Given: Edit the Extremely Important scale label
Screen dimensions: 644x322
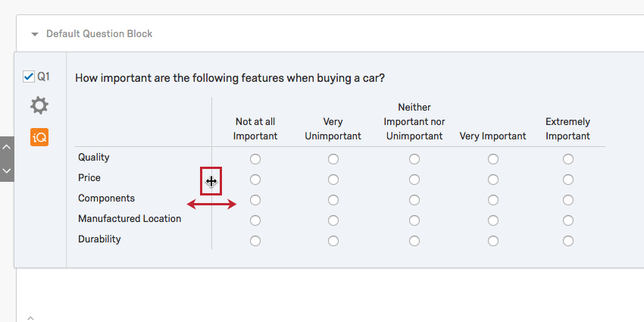Looking at the screenshot, I should pyautogui.click(x=567, y=129).
